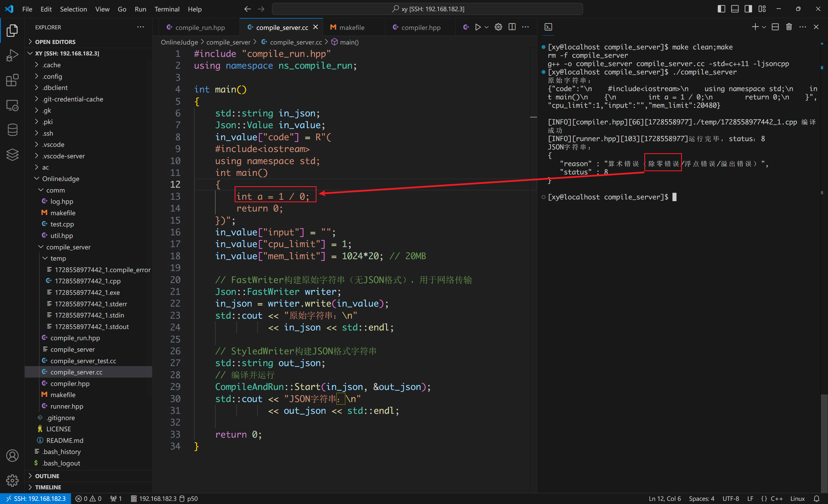Click the split editor right icon

[512, 27]
